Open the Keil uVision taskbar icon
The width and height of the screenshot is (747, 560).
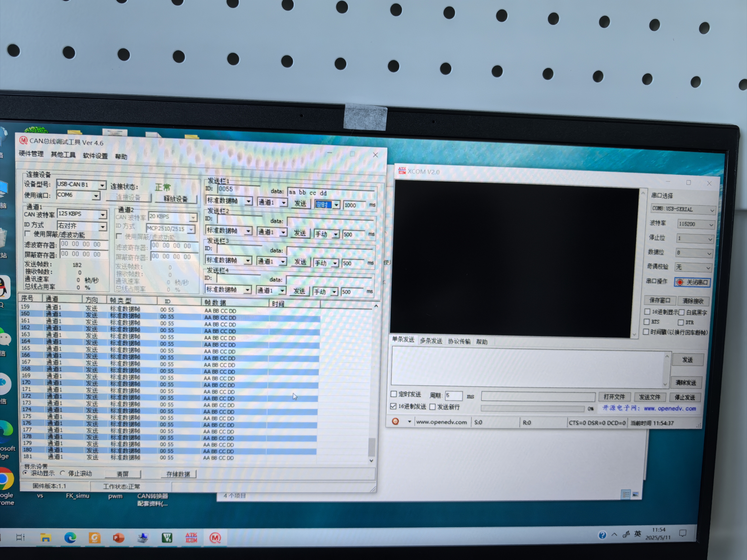(x=167, y=537)
